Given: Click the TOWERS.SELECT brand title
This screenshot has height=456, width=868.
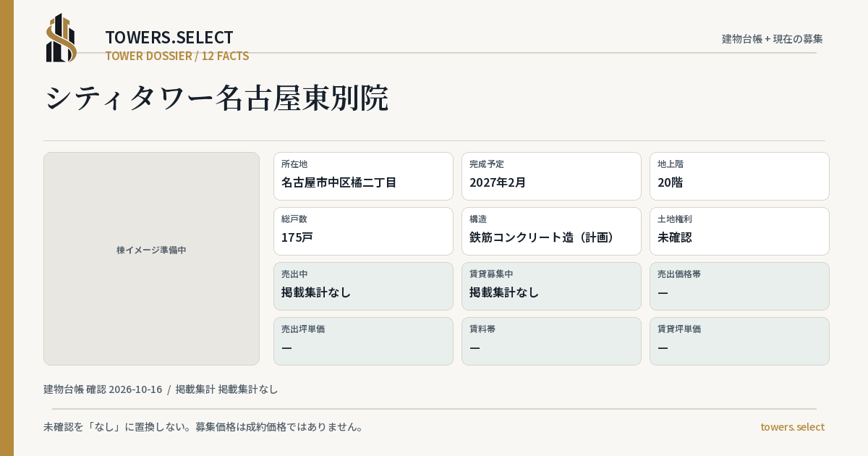Looking at the screenshot, I should coord(169,38).
